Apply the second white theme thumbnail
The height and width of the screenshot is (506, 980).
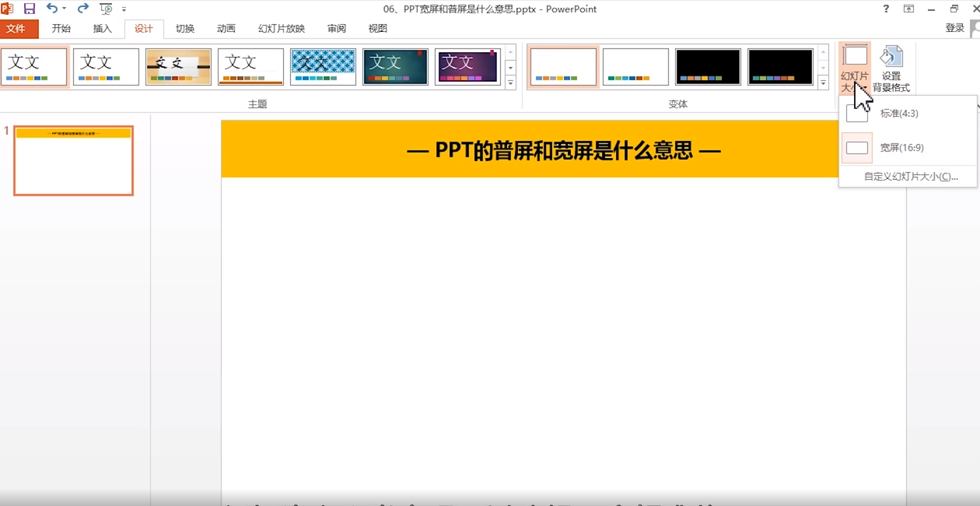pyautogui.click(x=107, y=67)
